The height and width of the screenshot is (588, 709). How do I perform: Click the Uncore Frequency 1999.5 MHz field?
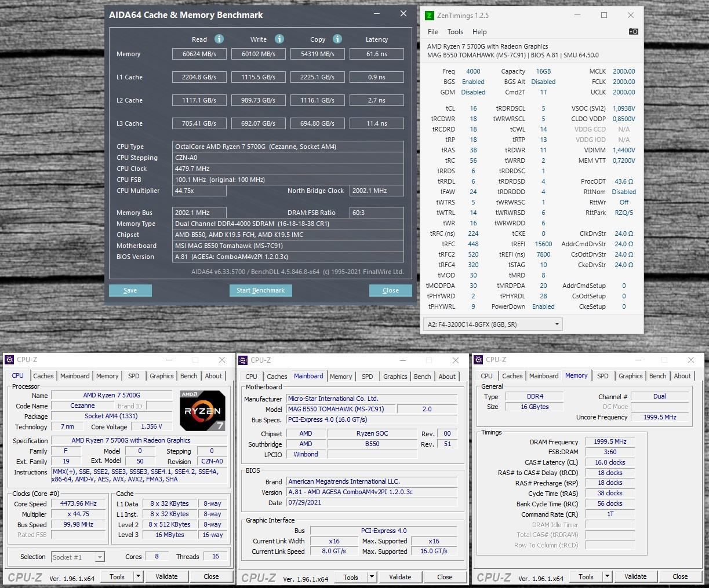(x=660, y=417)
